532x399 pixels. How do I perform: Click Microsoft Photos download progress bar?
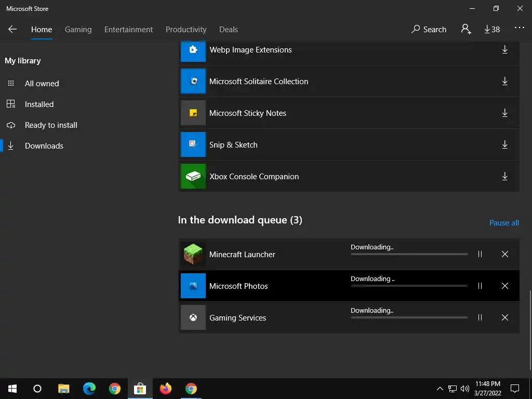[x=409, y=286]
